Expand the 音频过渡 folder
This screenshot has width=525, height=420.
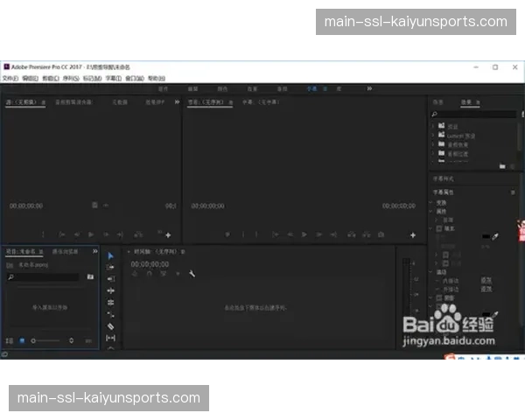(433, 153)
